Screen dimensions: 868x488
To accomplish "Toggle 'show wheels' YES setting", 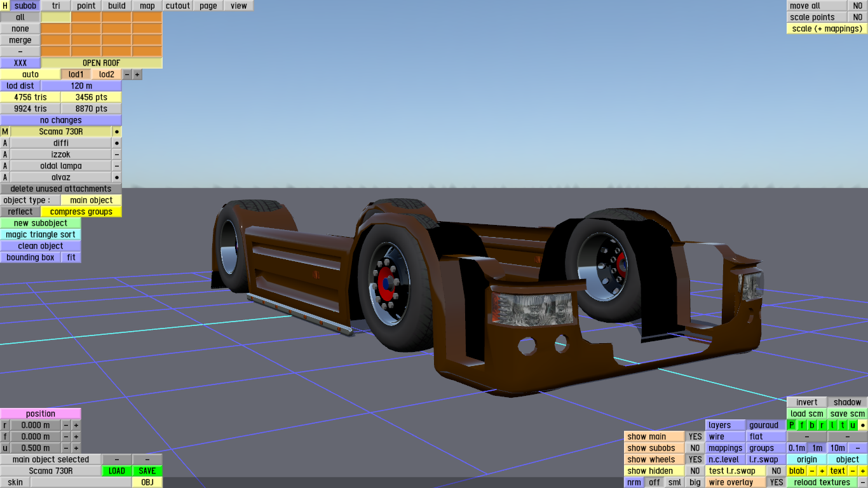I will pyautogui.click(x=695, y=459).
